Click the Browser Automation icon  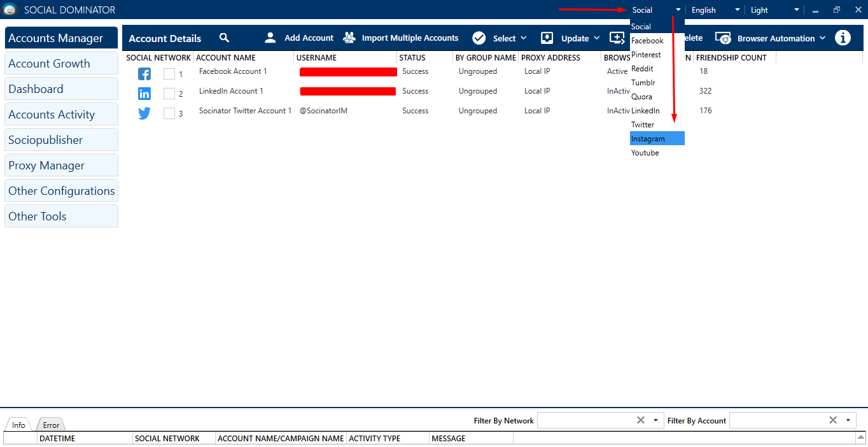(723, 38)
